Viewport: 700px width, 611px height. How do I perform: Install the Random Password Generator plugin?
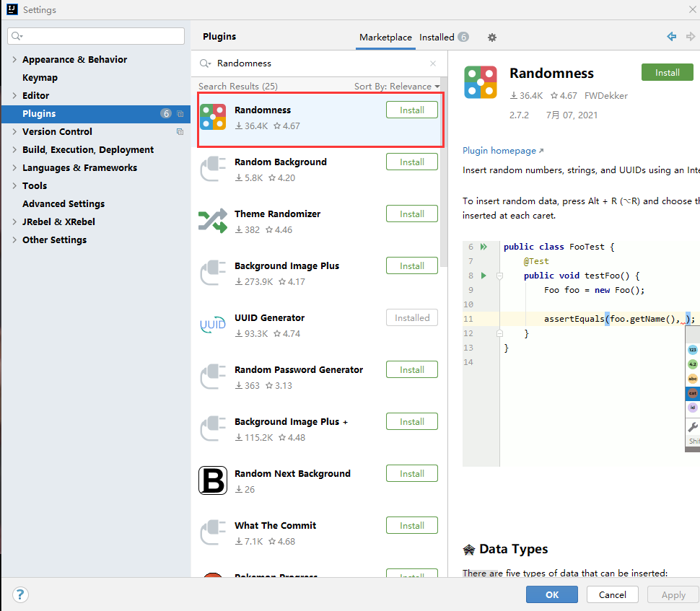coord(411,369)
